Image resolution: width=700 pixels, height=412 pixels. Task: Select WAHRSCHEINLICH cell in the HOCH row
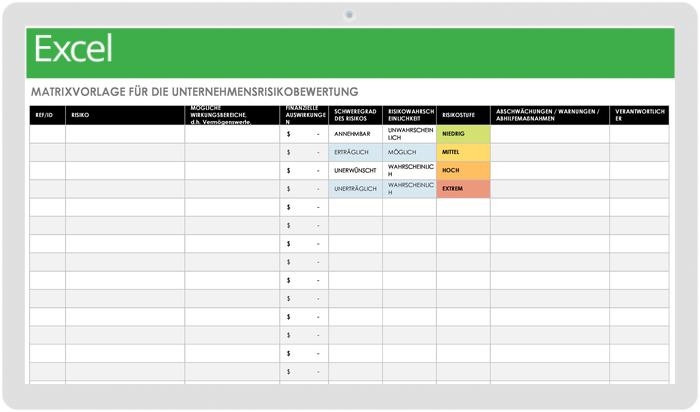(x=409, y=171)
